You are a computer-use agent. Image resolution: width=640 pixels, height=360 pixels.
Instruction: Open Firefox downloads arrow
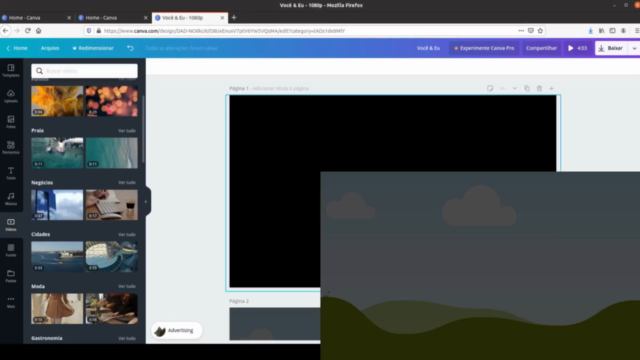click(x=590, y=31)
